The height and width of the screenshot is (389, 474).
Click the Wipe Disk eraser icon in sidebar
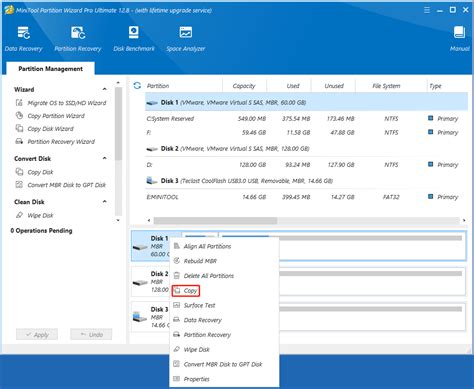(19, 215)
